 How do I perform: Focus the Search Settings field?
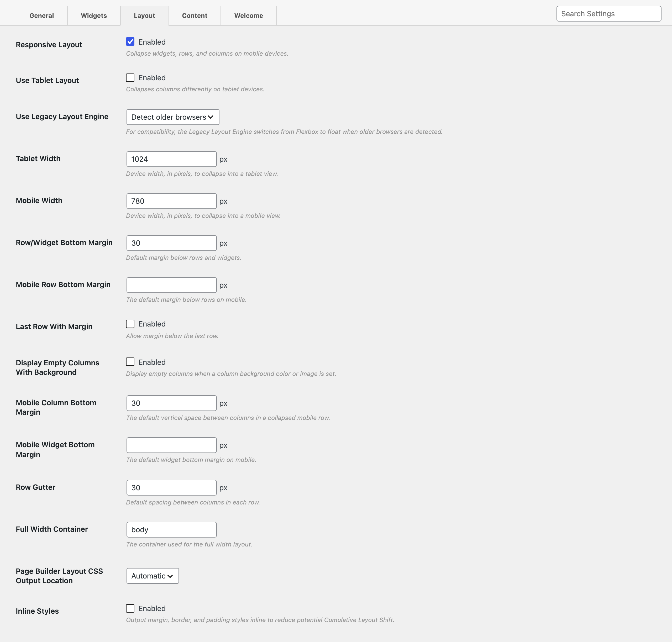click(x=609, y=14)
